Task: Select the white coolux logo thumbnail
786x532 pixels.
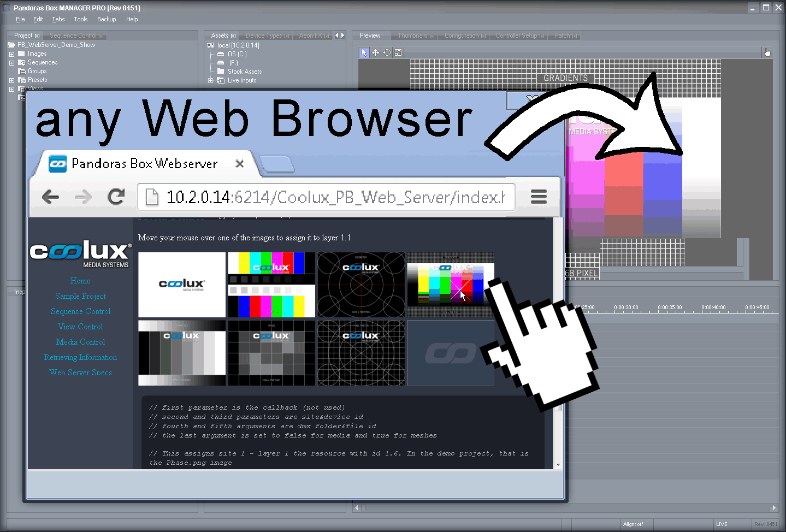Action: click(182, 285)
